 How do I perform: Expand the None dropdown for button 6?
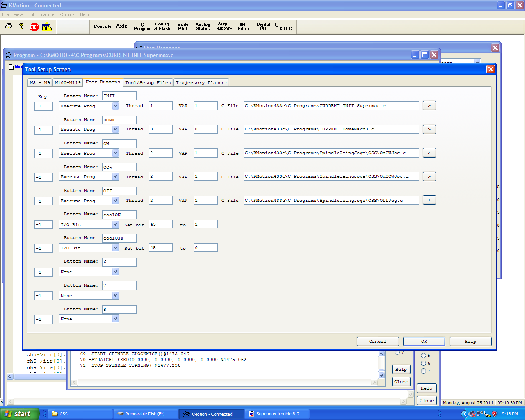coord(115,272)
